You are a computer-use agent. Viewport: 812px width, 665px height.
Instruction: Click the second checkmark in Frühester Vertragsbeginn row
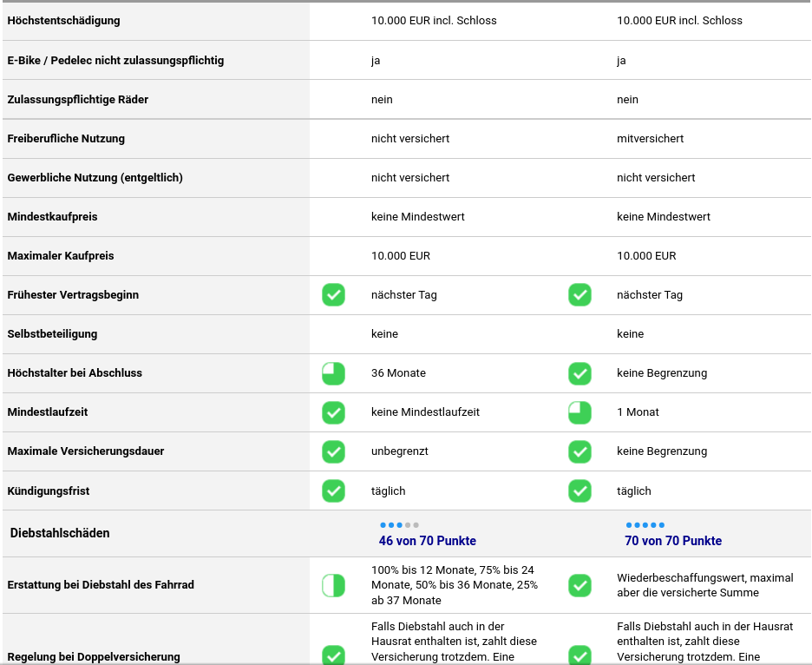(580, 295)
